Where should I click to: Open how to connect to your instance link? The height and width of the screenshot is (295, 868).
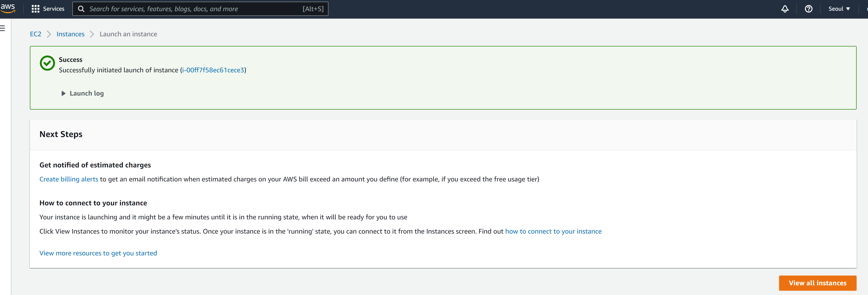click(553, 231)
